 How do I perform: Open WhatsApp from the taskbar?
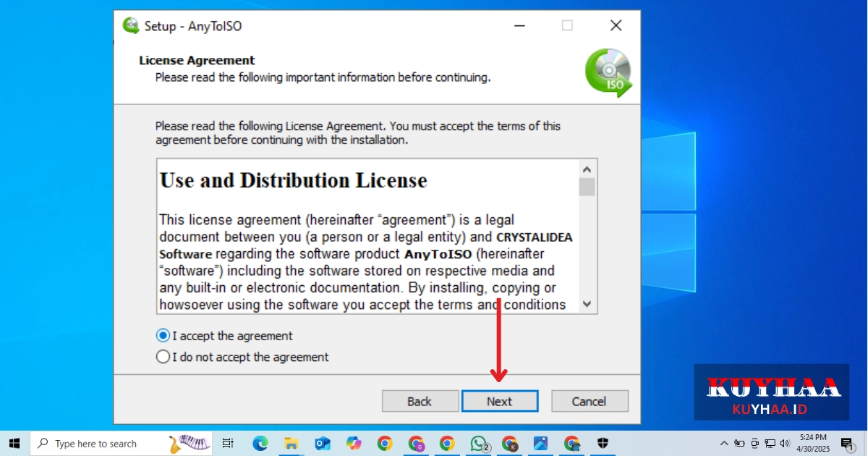coord(478,443)
